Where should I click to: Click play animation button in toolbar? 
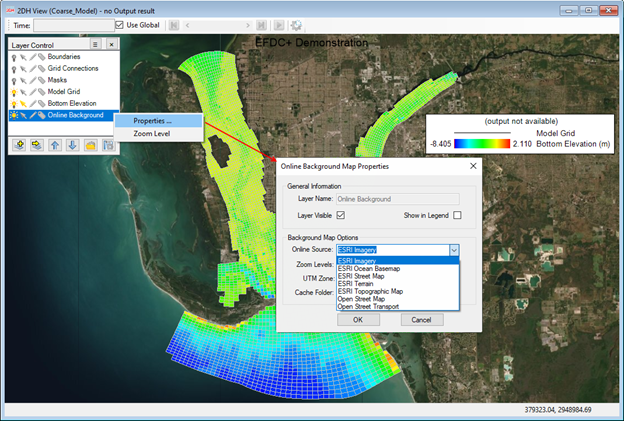(x=279, y=25)
